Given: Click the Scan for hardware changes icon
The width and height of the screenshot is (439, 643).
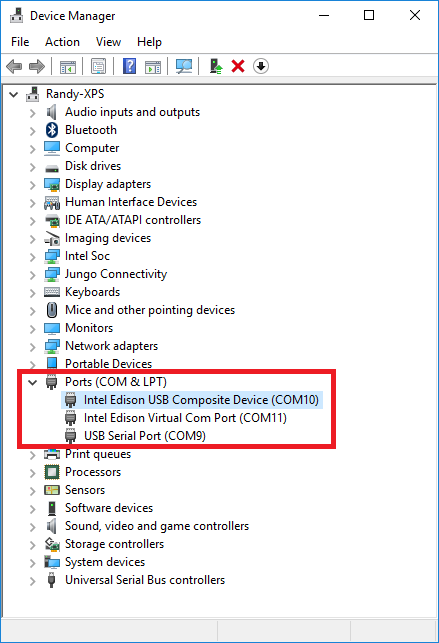Looking at the screenshot, I should pyautogui.click(x=184, y=66).
